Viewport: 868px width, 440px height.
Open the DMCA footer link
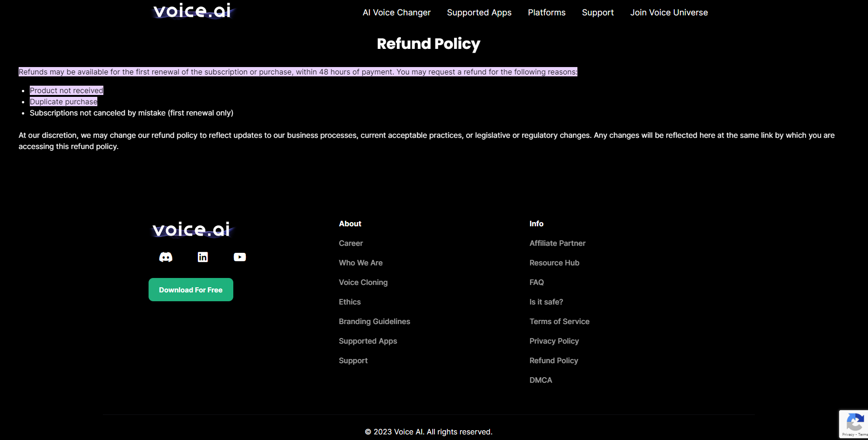click(x=540, y=380)
